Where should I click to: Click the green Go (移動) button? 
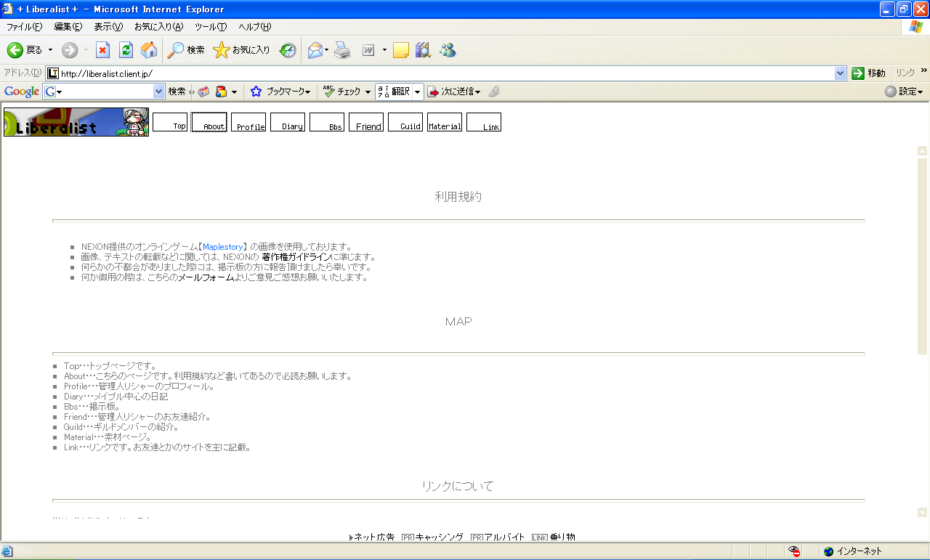click(x=869, y=73)
